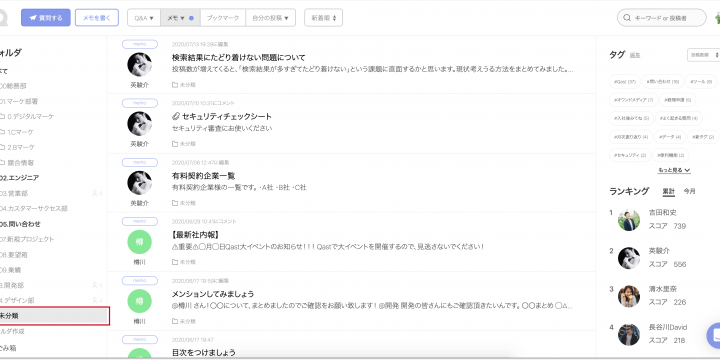Select the #問い合わせ tag chip
This screenshot has width=720, height=360.
(x=663, y=81)
